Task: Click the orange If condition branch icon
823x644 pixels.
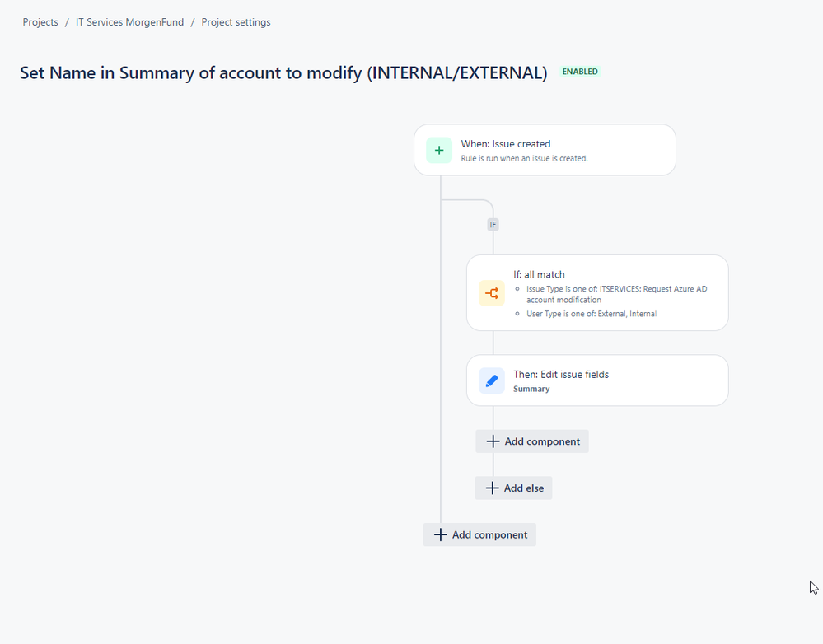Action: coord(492,293)
